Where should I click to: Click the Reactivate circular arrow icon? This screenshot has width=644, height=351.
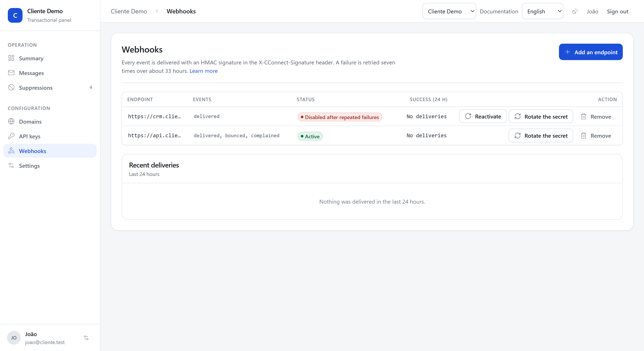[468, 116]
